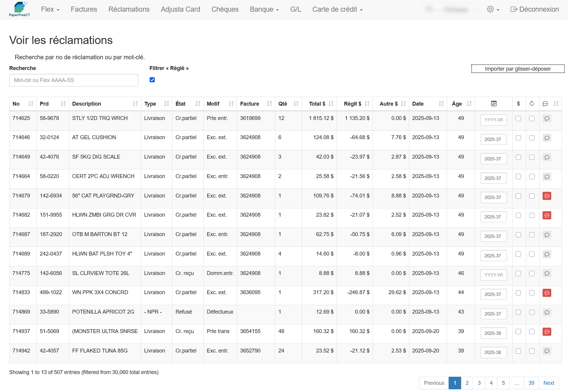Click the refresh icon column header
Image resolution: width=568 pixels, height=392 pixels.
point(531,104)
